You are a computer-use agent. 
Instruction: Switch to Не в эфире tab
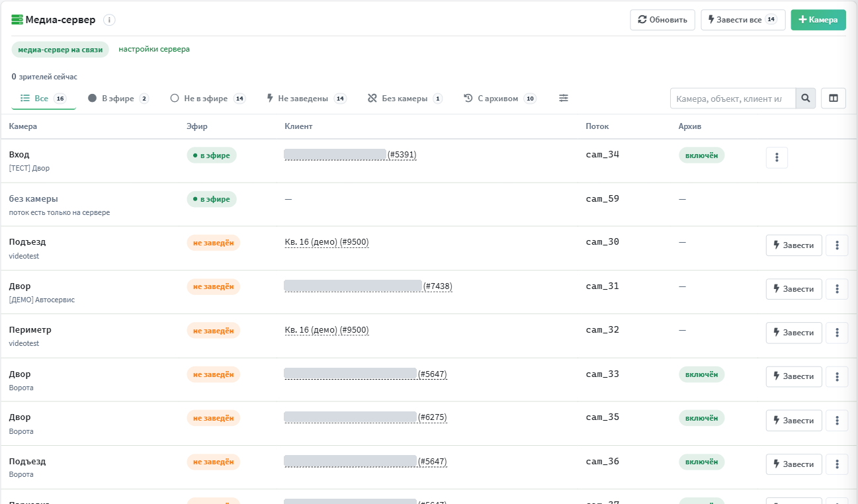208,99
